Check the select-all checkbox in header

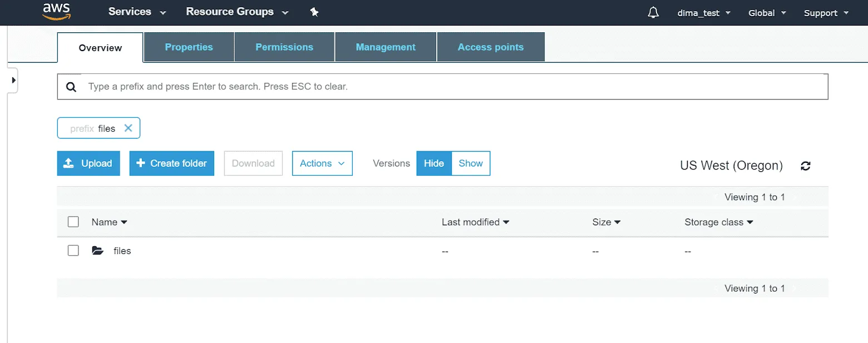(73, 221)
